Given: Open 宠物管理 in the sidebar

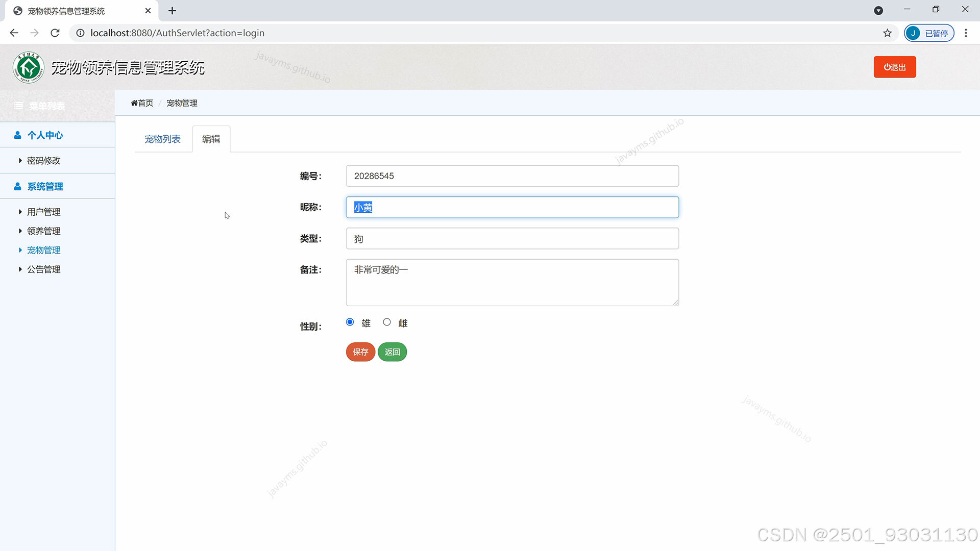Looking at the screenshot, I should pos(44,250).
